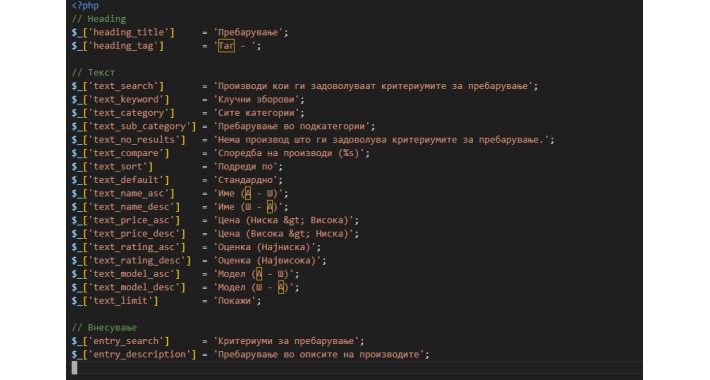Click the 'Модел (Ш - А)' string

tap(253, 288)
